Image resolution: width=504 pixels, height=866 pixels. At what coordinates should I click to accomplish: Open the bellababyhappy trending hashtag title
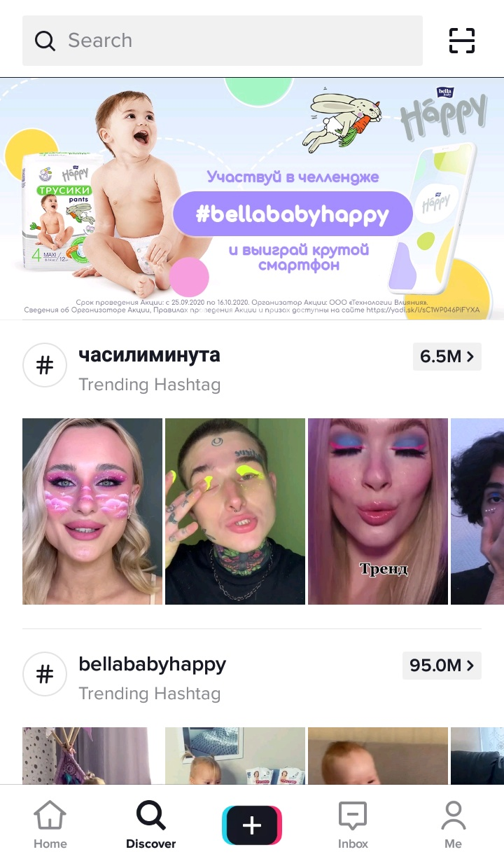point(152,664)
